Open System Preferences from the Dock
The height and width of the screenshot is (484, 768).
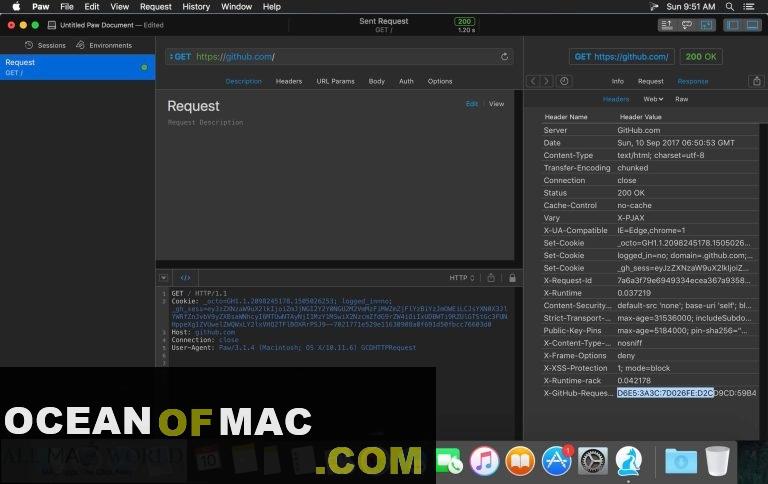[x=593, y=461]
